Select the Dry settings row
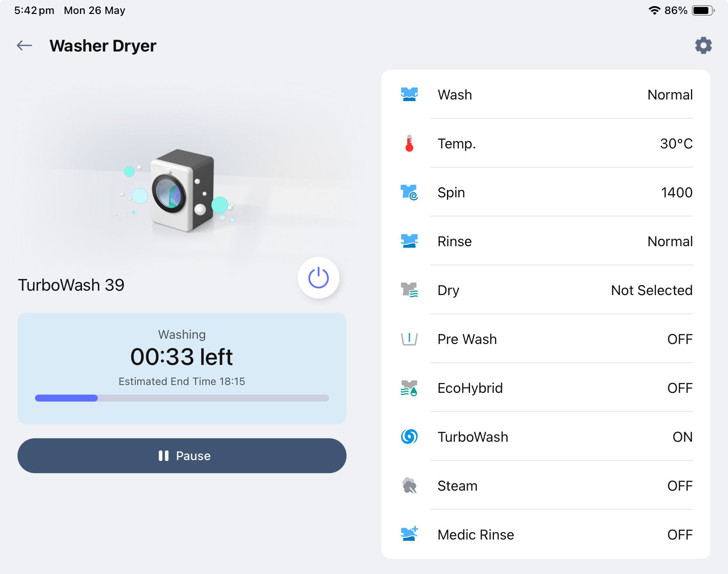This screenshot has width=728, height=574. tap(546, 290)
